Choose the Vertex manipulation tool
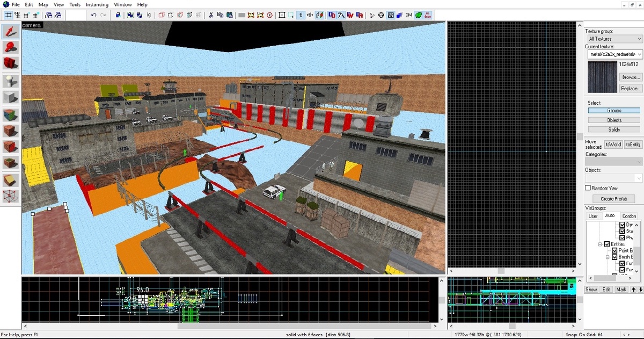The width and height of the screenshot is (644, 339). pos(11,196)
